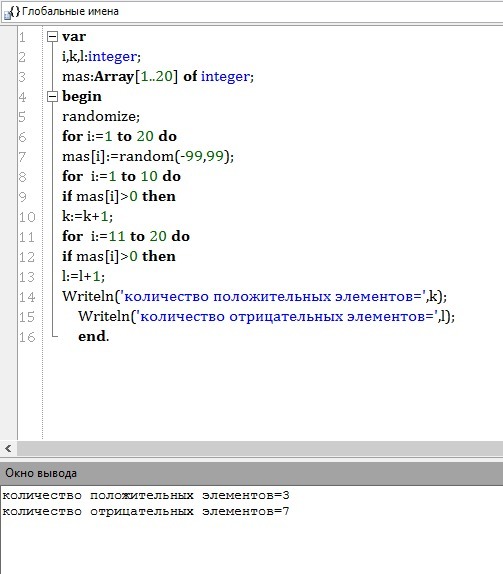Click line number 14 in the gutter
This screenshot has height=574, width=503.
tap(27, 297)
